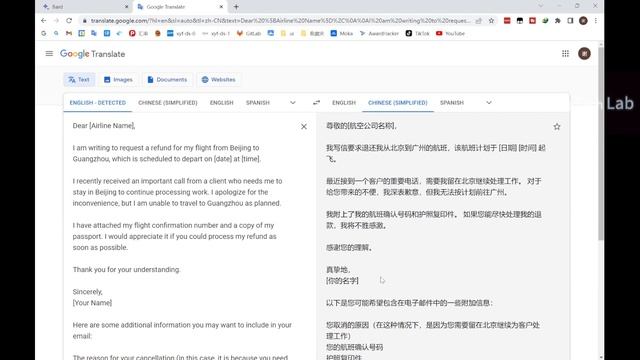The image size is (640, 360).
Task: Open the Moka bookmark
Action: click(342, 33)
